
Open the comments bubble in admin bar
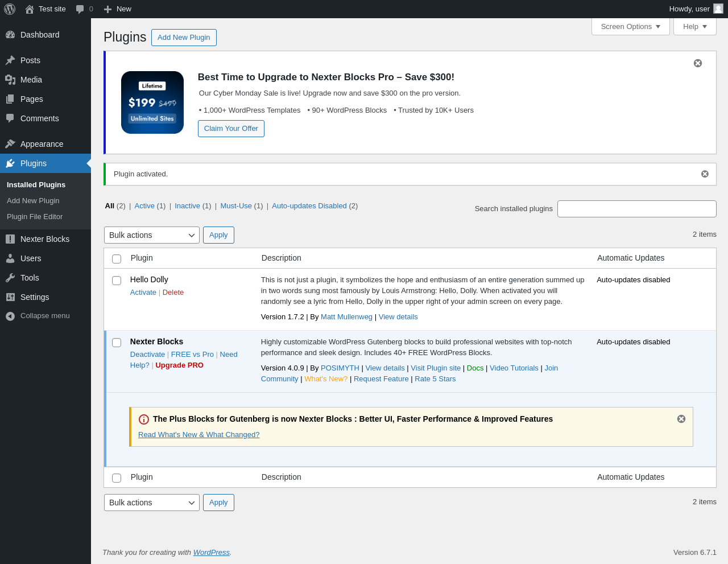[x=80, y=9]
